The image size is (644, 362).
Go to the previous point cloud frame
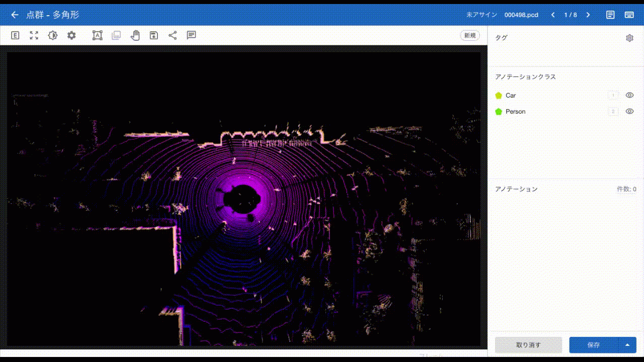tap(553, 15)
